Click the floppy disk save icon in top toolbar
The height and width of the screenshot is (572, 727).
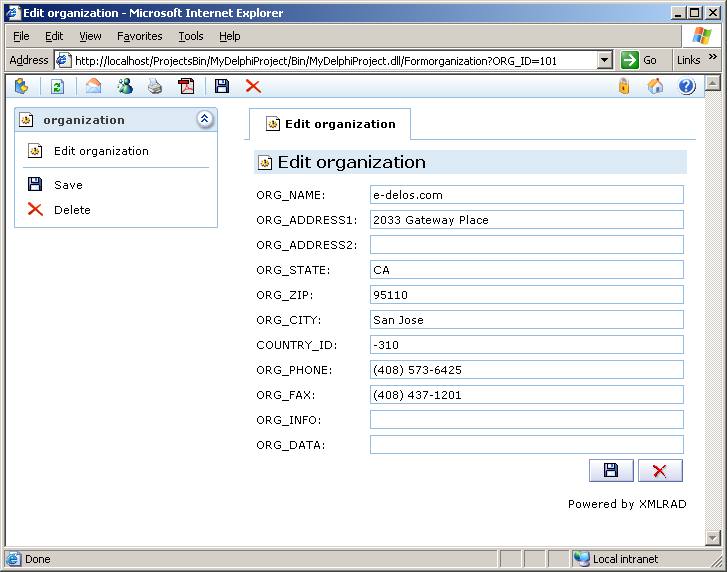222,87
